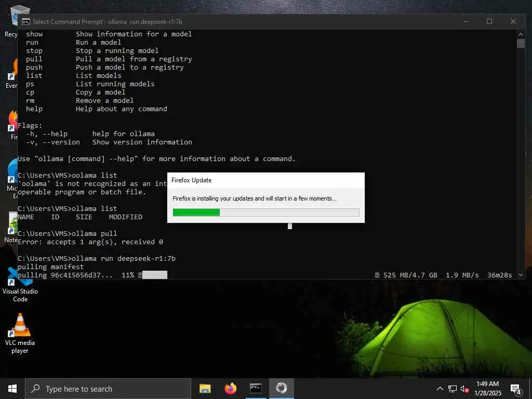Click the Command Prompt title bar icon
Viewport: 532px width, 399px height.
(26, 22)
